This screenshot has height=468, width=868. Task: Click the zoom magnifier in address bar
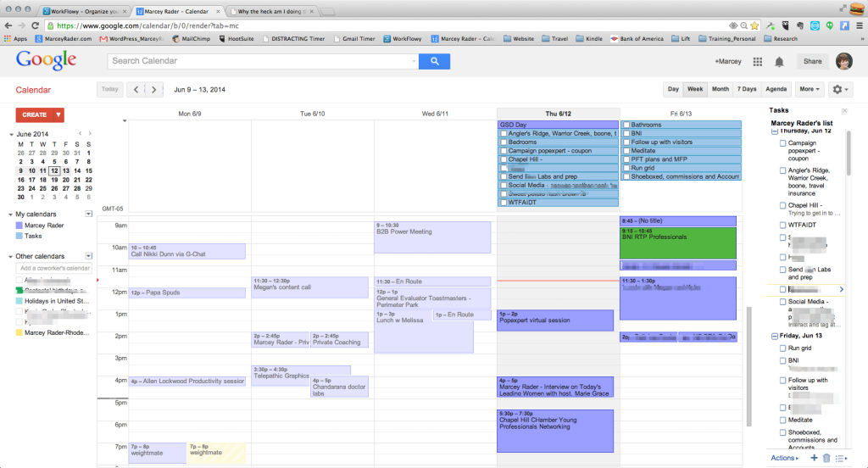pos(743,25)
